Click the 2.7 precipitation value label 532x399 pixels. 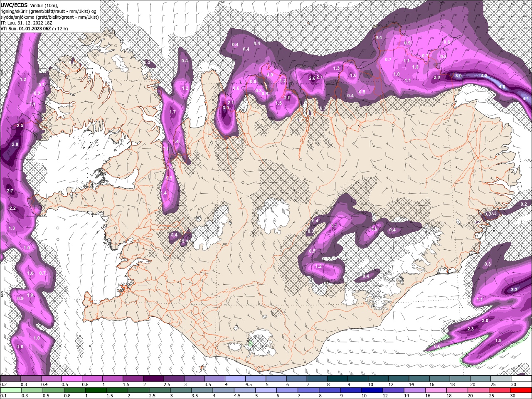10,191
